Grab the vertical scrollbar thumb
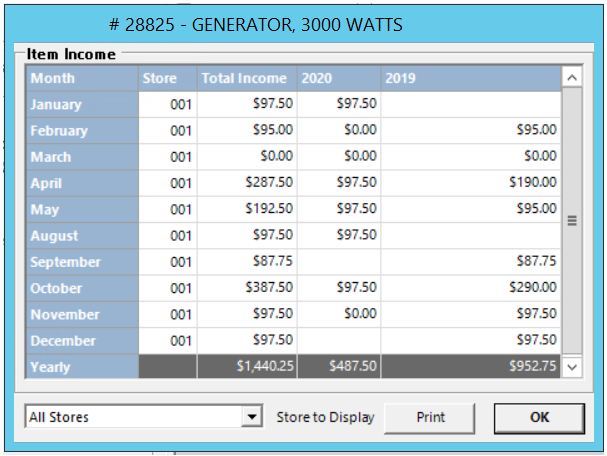This screenshot has width=607, height=456. 572,221
